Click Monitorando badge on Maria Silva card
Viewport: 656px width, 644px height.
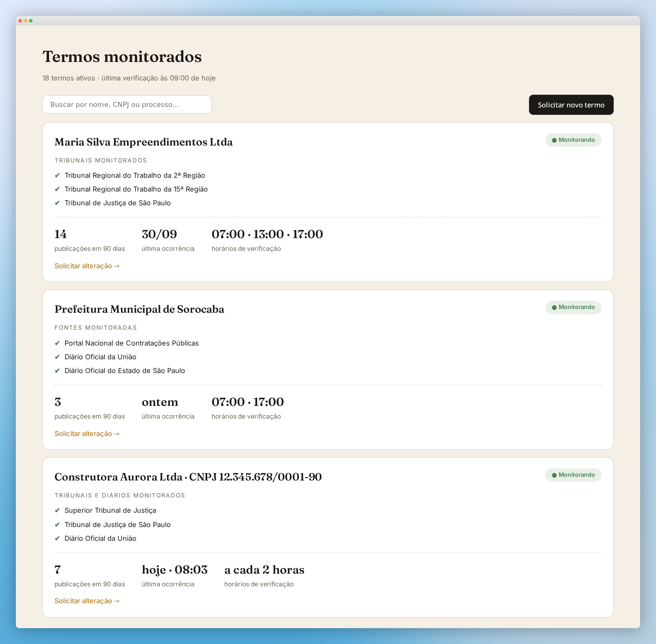coord(573,140)
